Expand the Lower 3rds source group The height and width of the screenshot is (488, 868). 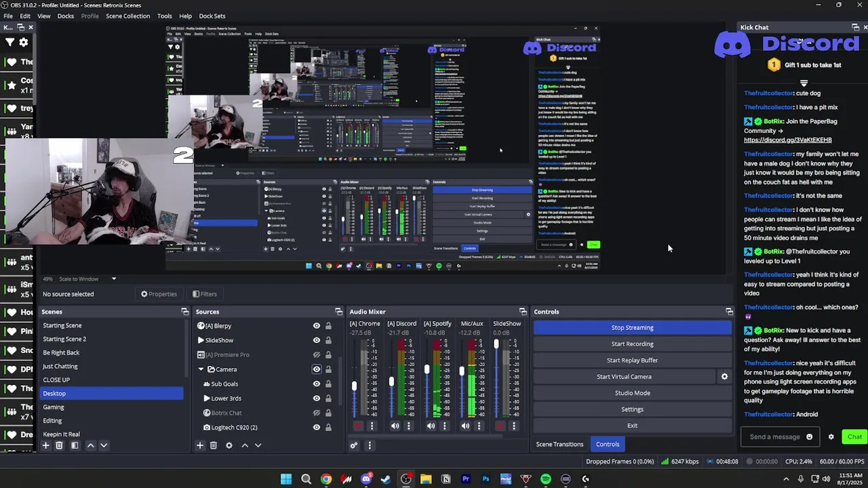207,399
